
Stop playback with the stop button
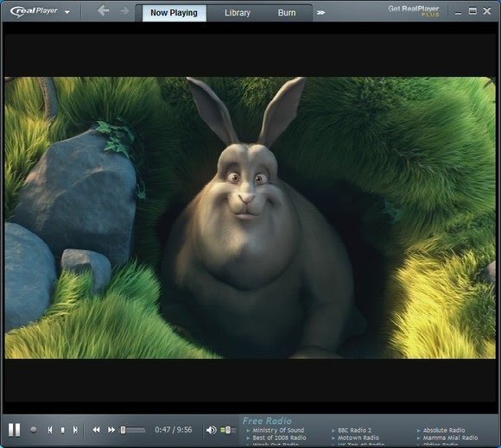(62, 430)
